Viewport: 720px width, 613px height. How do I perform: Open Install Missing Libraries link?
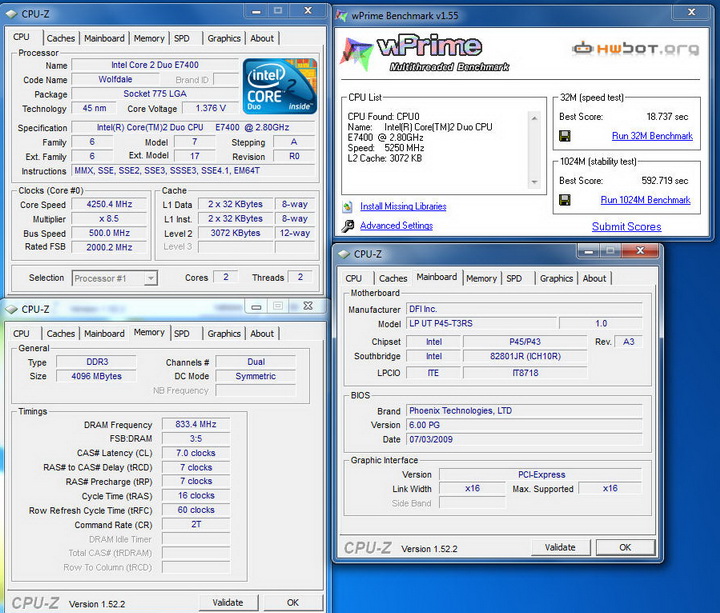coord(403,207)
